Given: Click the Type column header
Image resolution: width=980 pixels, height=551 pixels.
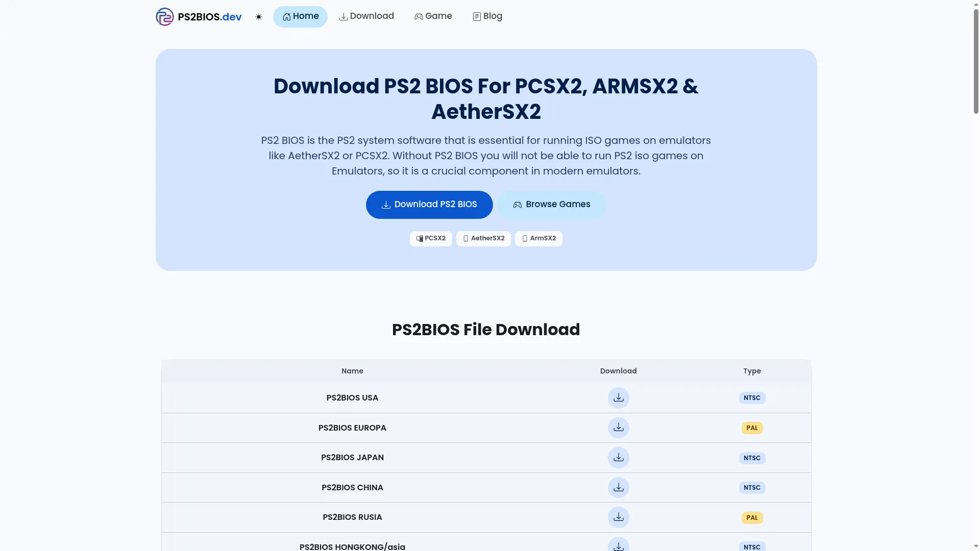Looking at the screenshot, I should [752, 371].
